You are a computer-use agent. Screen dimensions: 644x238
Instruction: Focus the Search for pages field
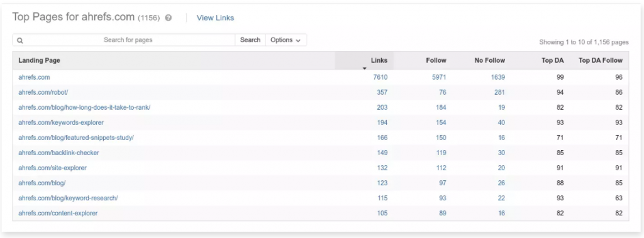124,40
